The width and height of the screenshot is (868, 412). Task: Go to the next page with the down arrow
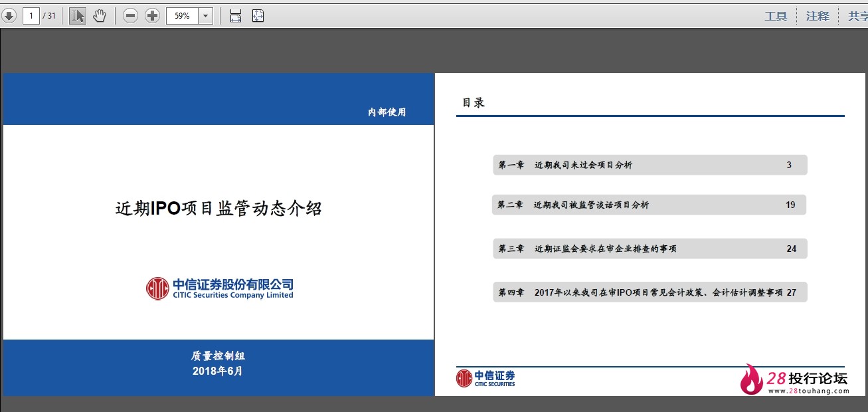(x=9, y=16)
